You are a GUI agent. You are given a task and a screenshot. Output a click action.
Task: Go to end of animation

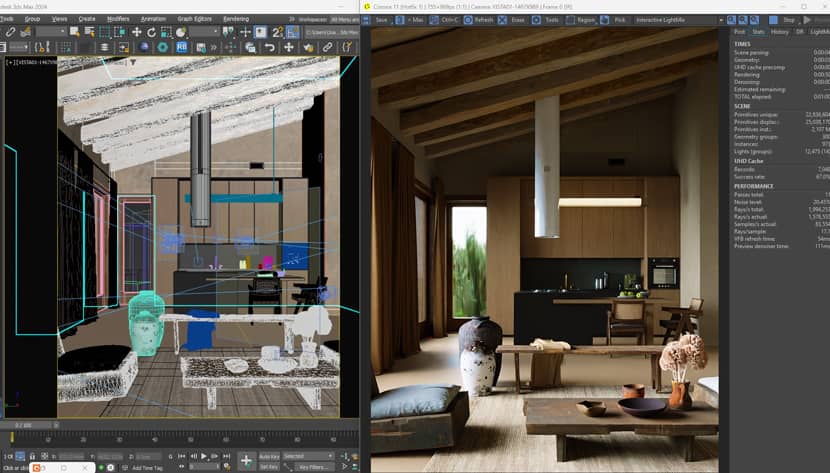pyautogui.click(x=226, y=456)
